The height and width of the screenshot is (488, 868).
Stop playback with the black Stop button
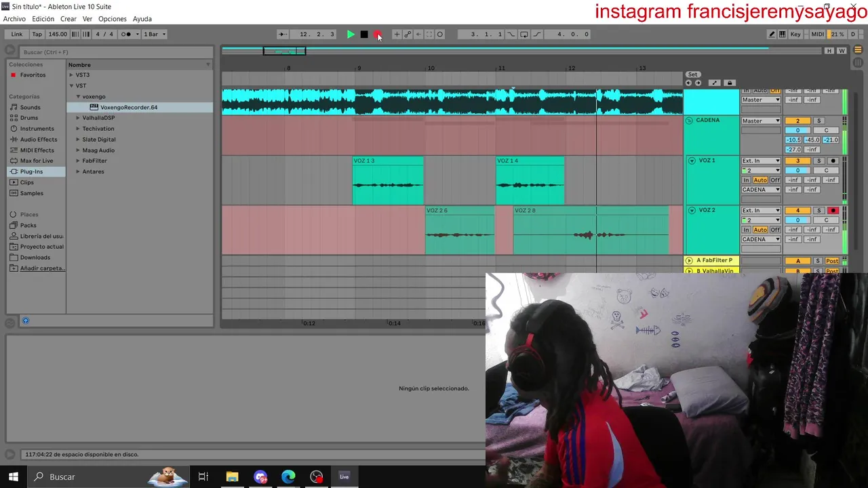(x=364, y=35)
